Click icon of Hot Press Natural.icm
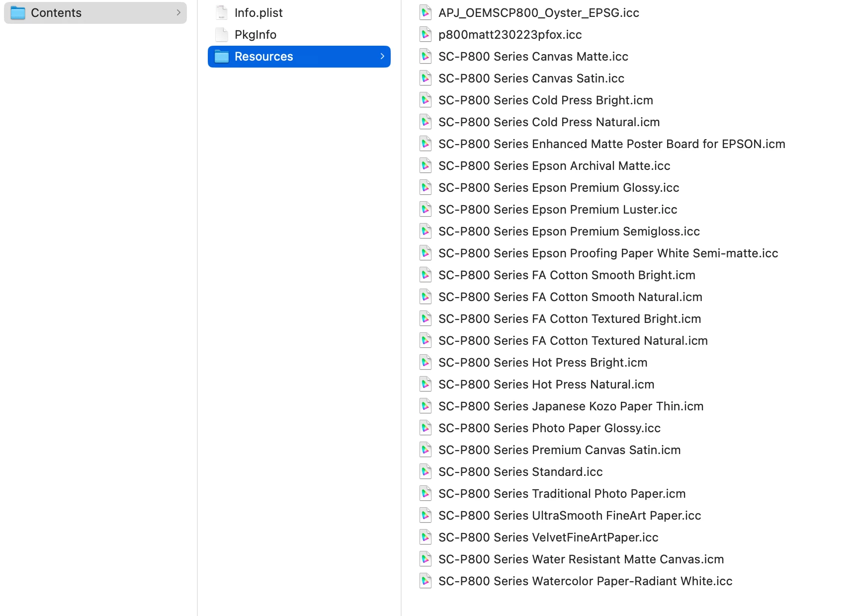852x616 pixels. click(426, 385)
